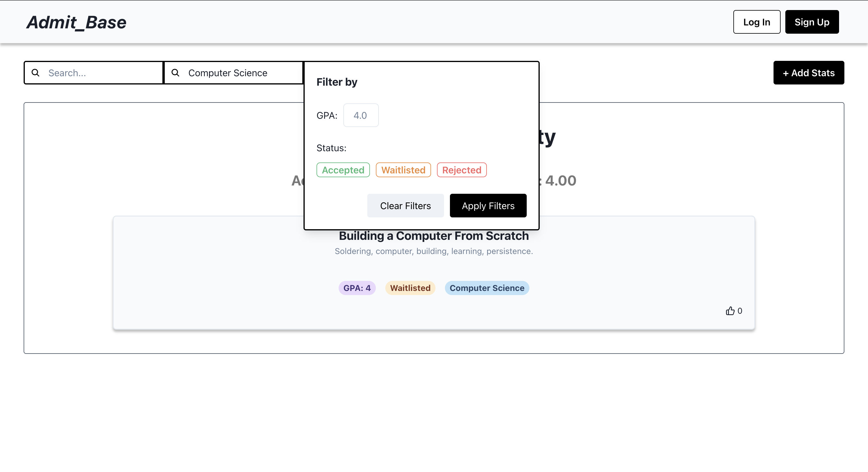The image size is (868, 472).
Task: Toggle the Accepted status filter
Action: (343, 170)
